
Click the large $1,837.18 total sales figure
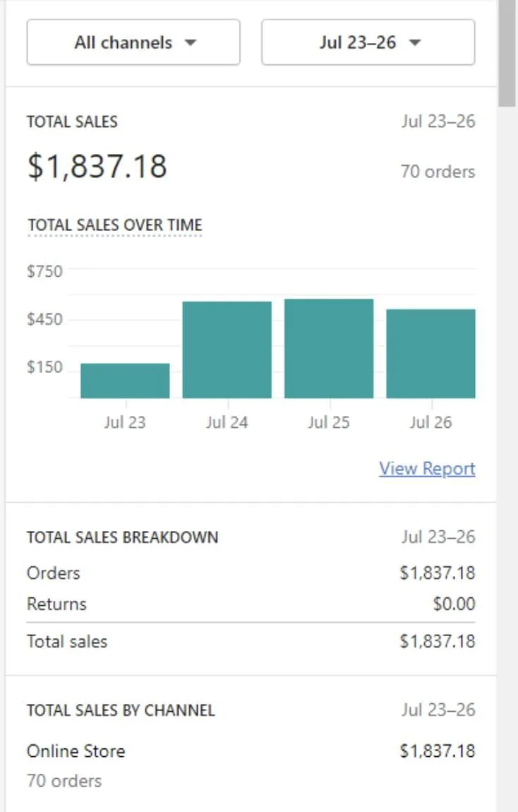(97, 167)
